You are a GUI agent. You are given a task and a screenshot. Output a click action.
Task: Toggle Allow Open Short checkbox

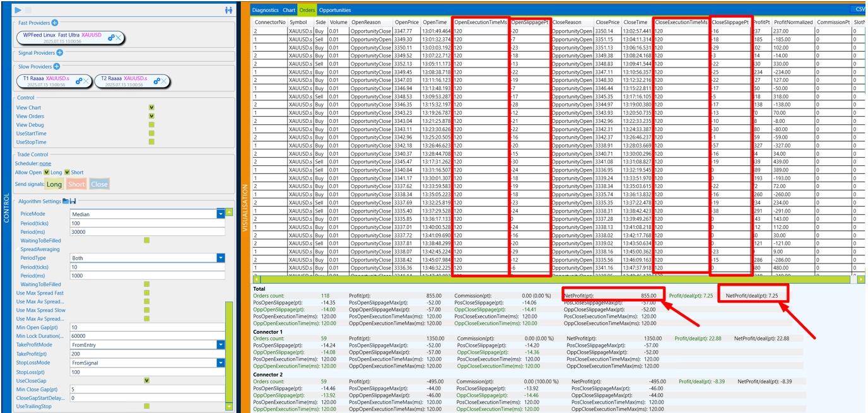pyautogui.click(x=67, y=172)
